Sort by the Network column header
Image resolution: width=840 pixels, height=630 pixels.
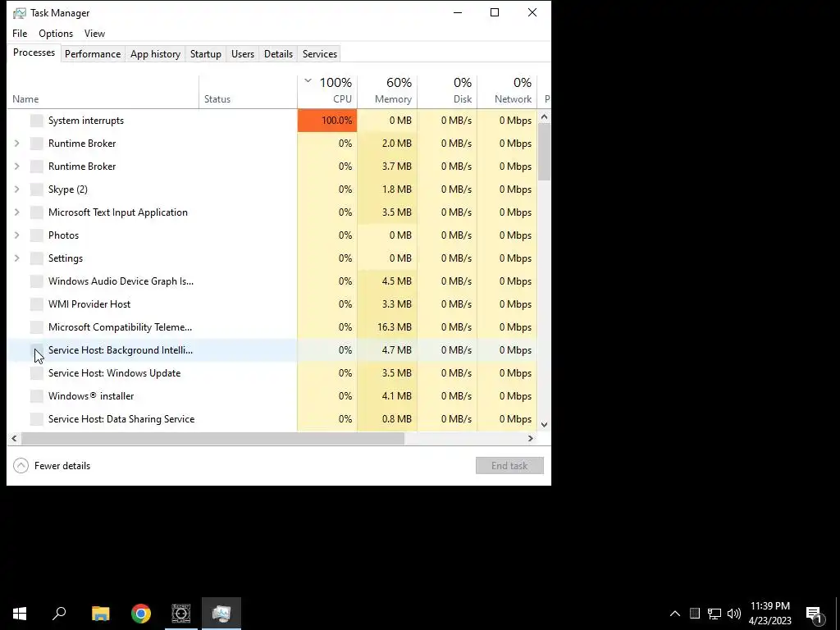coord(507,91)
